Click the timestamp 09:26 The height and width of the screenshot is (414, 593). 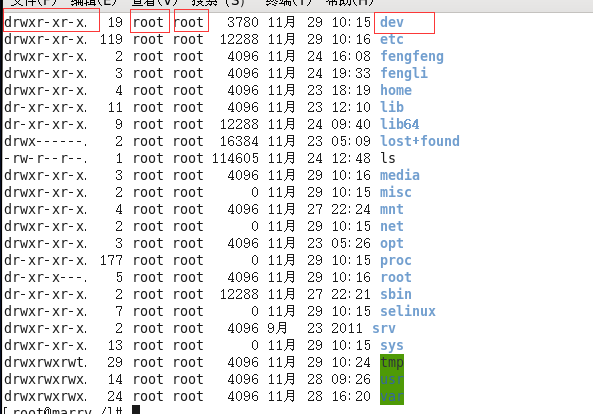(351, 380)
